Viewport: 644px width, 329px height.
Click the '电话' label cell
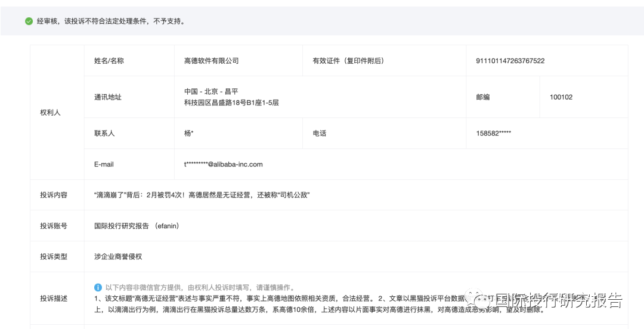(385, 134)
